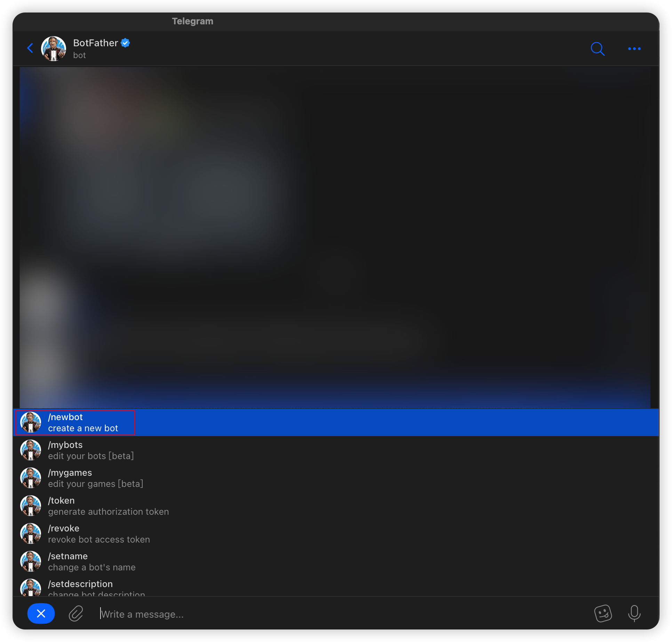Go back using the blue arrow
Viewport: 672px width, 642px height.
30,48
